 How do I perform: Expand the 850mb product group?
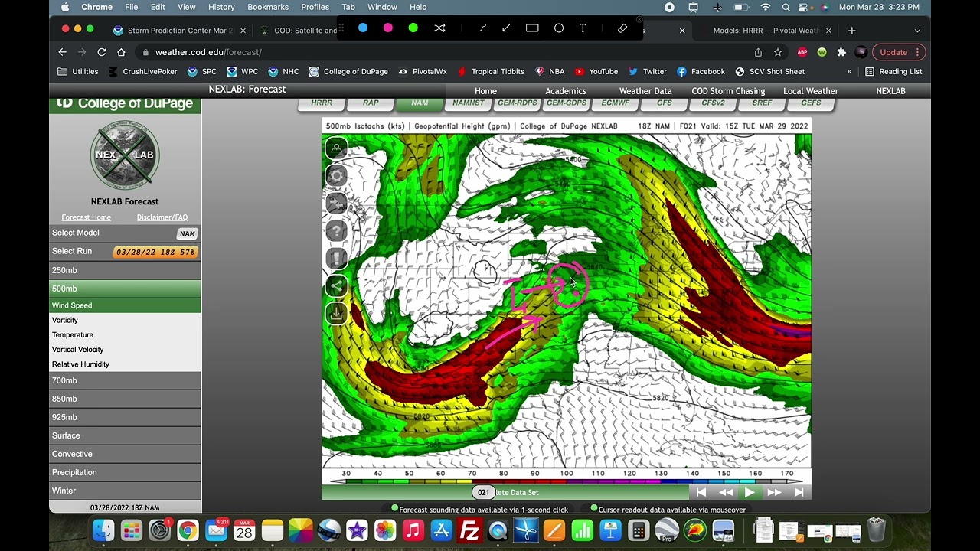point(125,399)
